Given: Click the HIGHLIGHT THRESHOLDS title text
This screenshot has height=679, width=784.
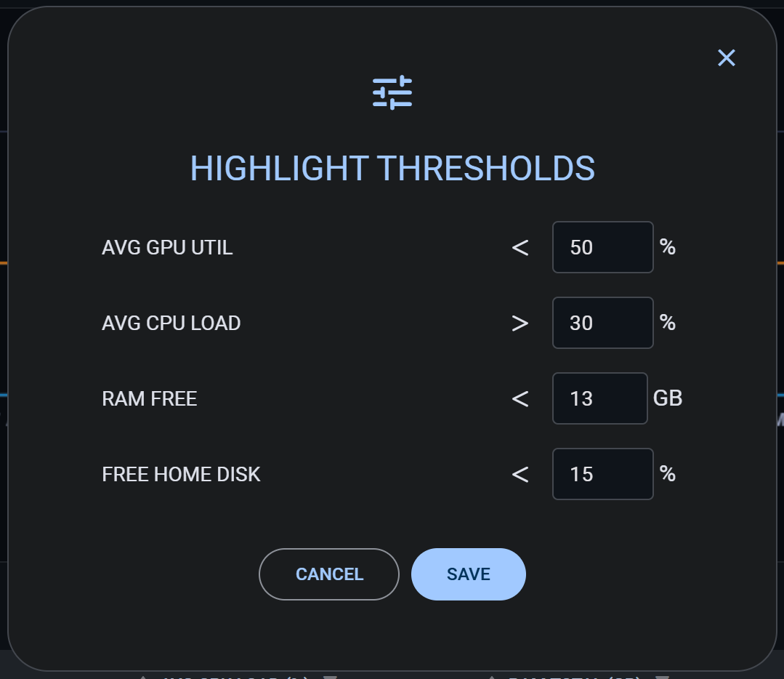Looking at the screenshot, I should point(392,168).
